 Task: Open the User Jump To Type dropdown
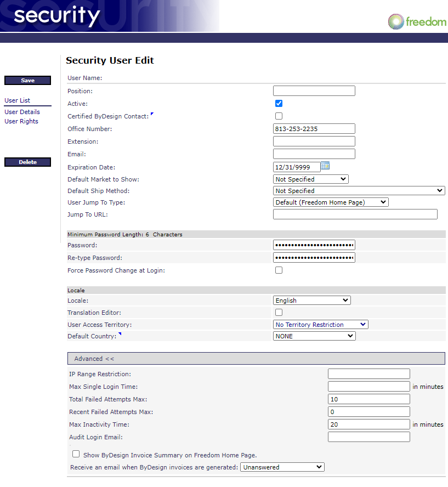[x=330, y=202]
